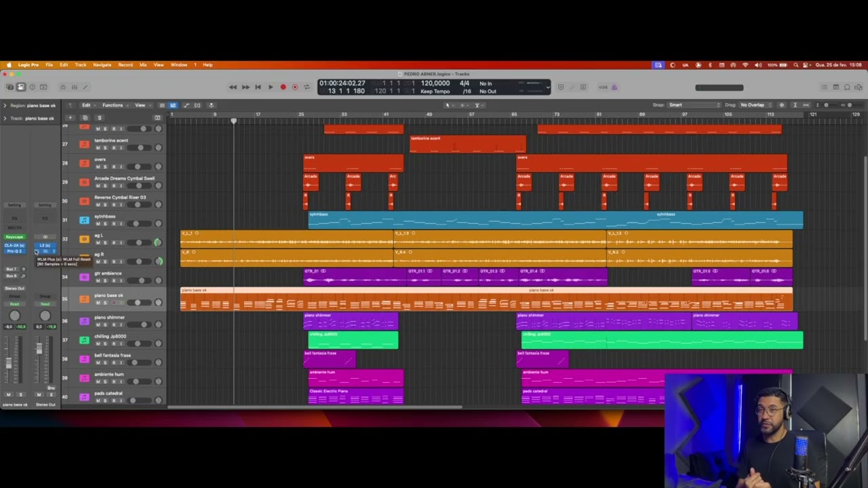Duplicate the selected track icon
868x488 pixels.
click(85, 118)
